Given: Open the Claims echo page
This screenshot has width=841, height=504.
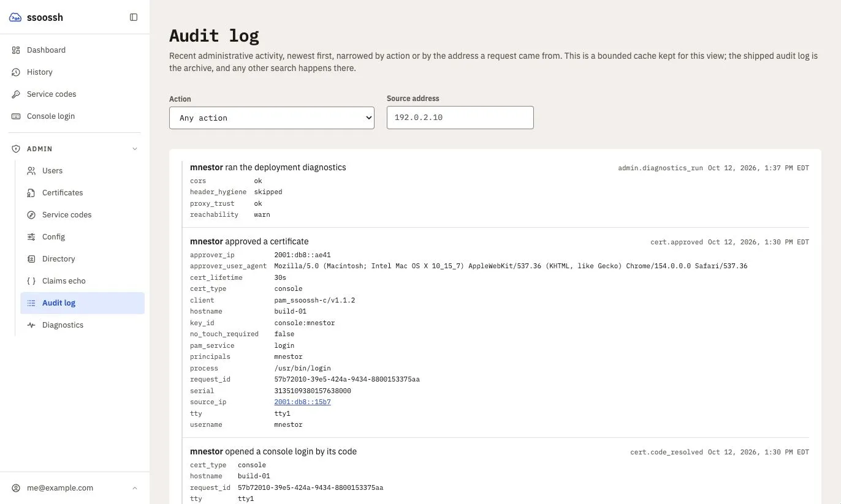Looking at the screenshot, I should (82, 281).
